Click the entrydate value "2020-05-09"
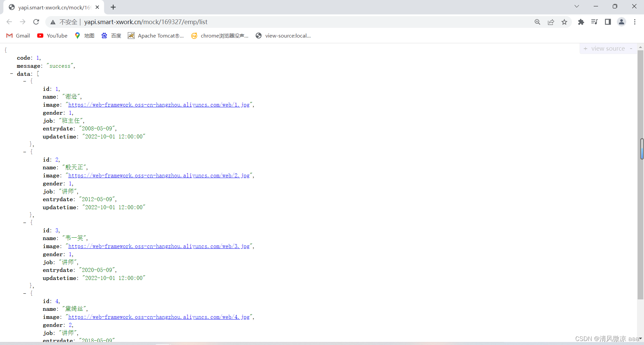644x345 pixels. (x=97, y=270)
